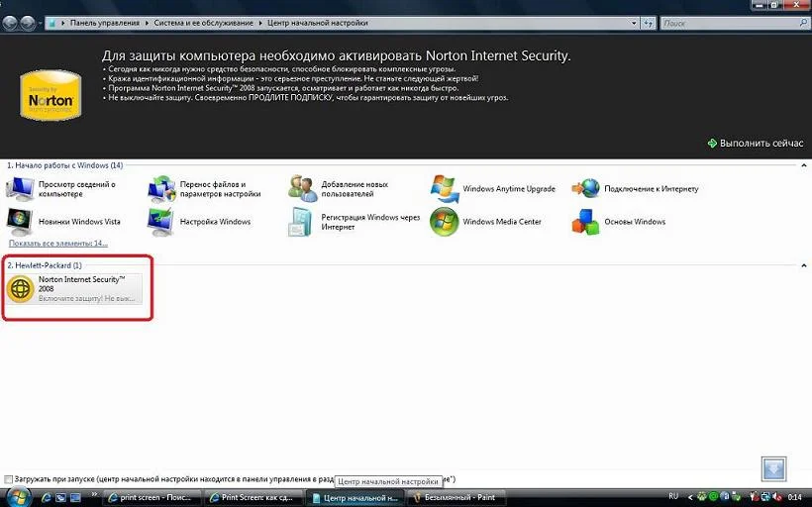The width and height of the screenshot is (812, 507).
Task: Open 'Перенос файлов и параметров настройки' icon
Action: (x=161, y=189)
